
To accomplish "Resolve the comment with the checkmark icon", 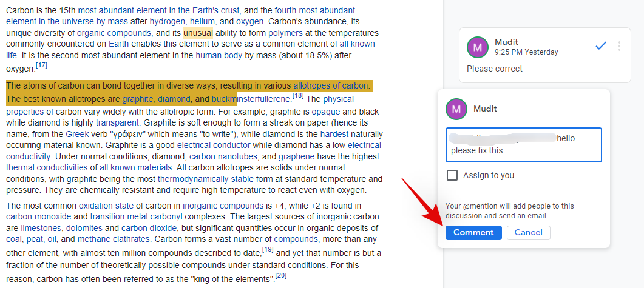I will click(x=601, y=46).
